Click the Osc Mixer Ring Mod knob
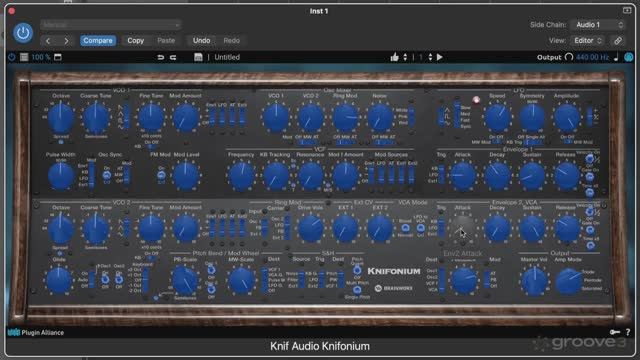Image resolution: width=640 pixels, height=360 pixels. tap(345, 117)
